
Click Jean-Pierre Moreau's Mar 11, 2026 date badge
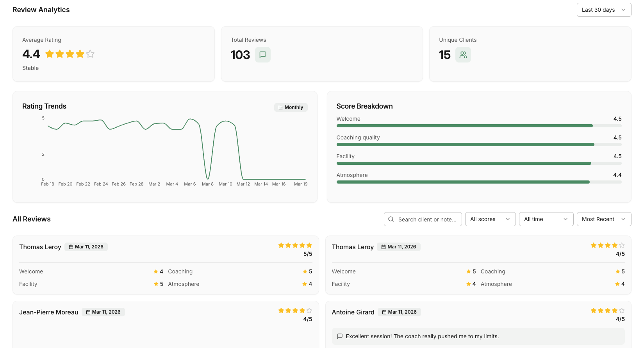pyautogui.click(x=103, y=312)
